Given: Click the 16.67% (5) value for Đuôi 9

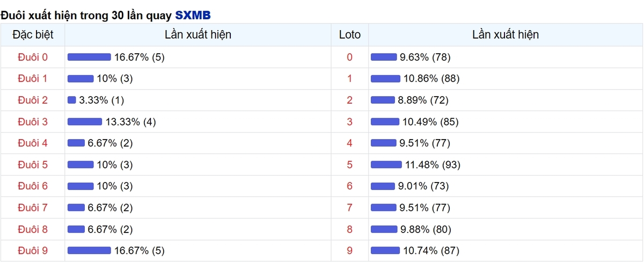Looking at the screenshot, I should coord(140,250).
